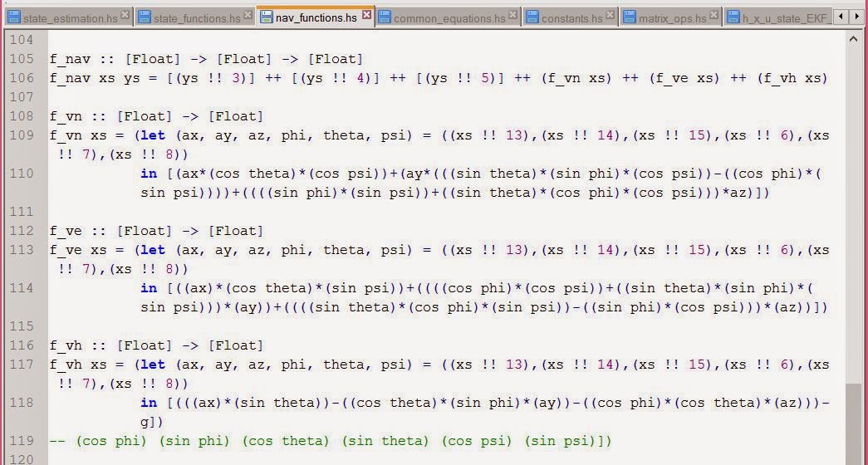Click the matrix_ops.hs save-disk icon
Viewport: 868px width, 465px height.
click(x=630, y=17)
